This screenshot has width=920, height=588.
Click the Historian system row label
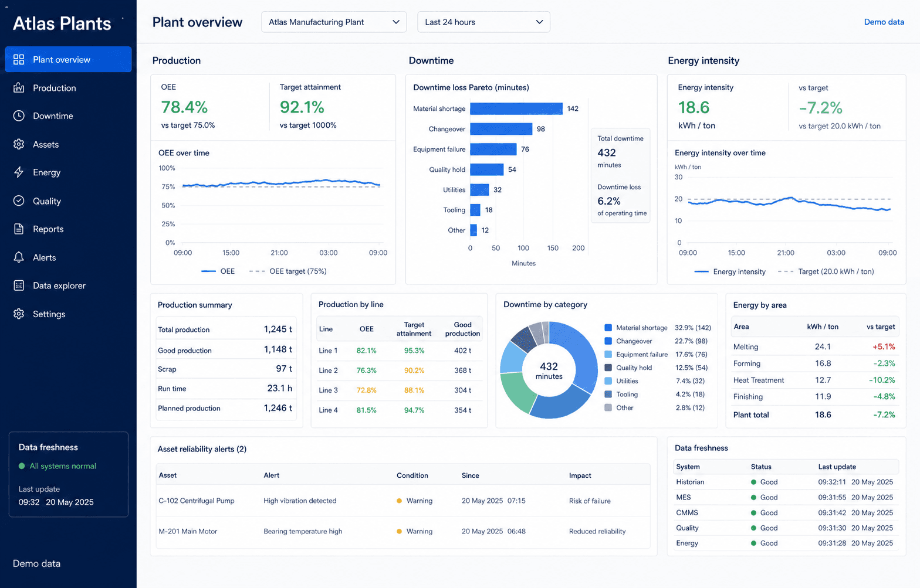click(x=690, y=482)
